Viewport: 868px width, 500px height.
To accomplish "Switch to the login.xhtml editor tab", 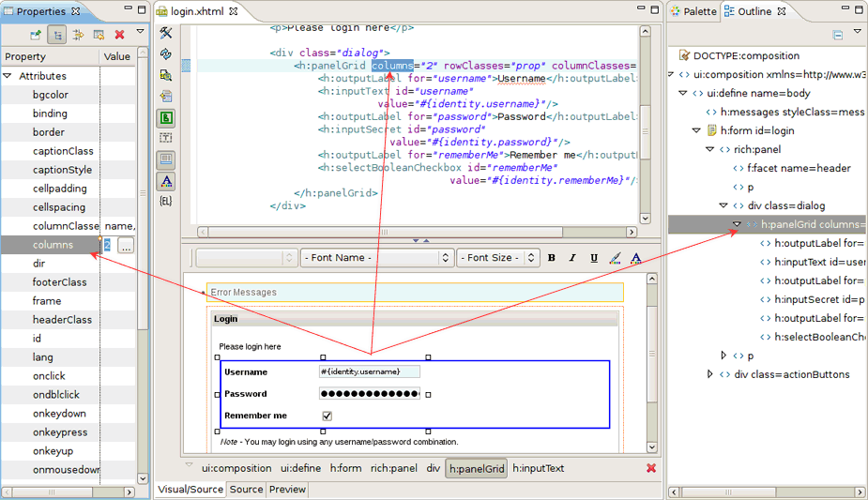I will point(197,11).
